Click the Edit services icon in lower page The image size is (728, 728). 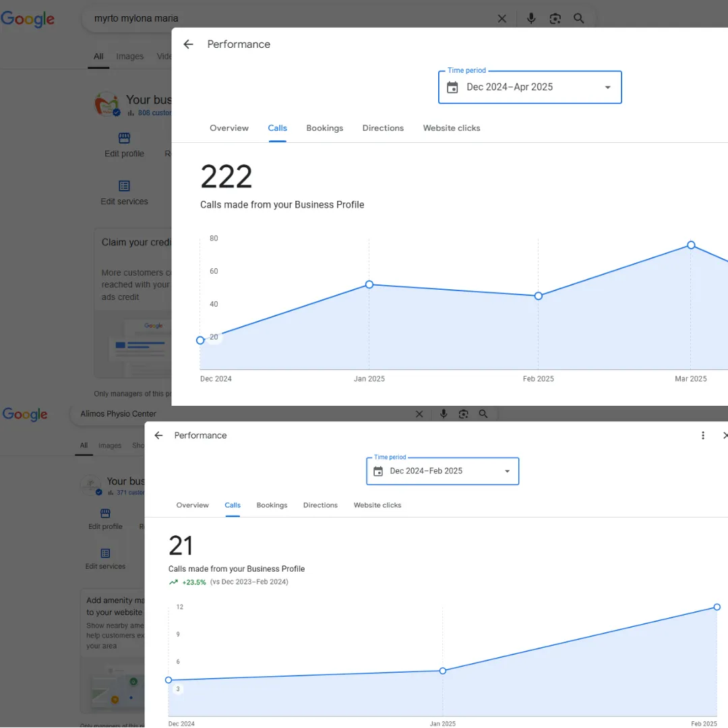tap(105, 553)
